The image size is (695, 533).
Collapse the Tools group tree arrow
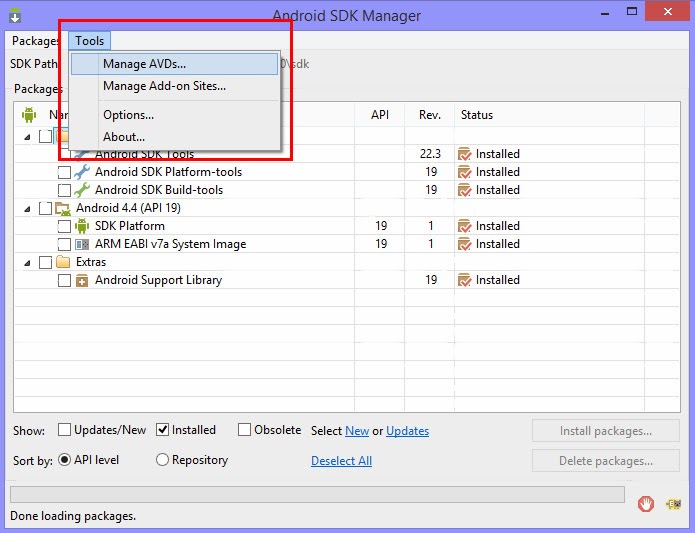click(27, 137)
